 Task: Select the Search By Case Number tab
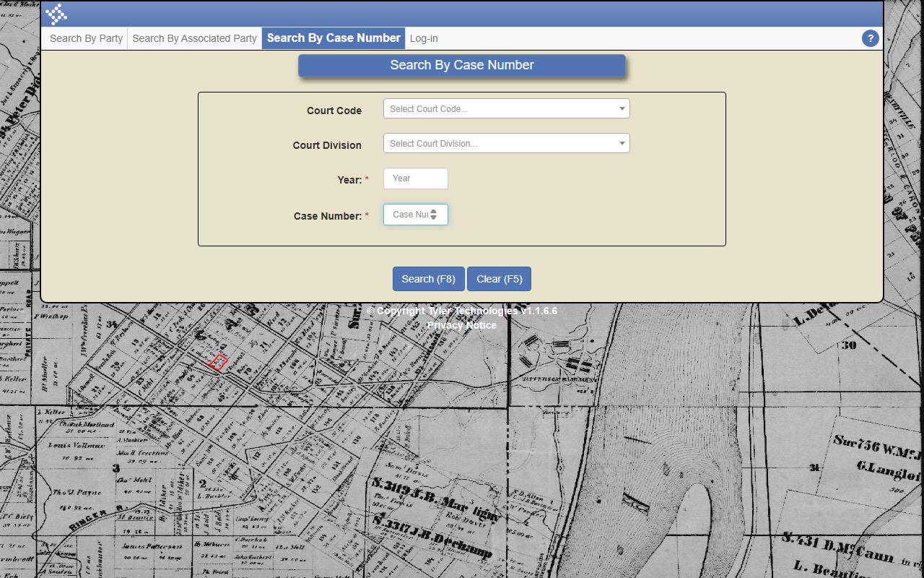coord(334,38)
